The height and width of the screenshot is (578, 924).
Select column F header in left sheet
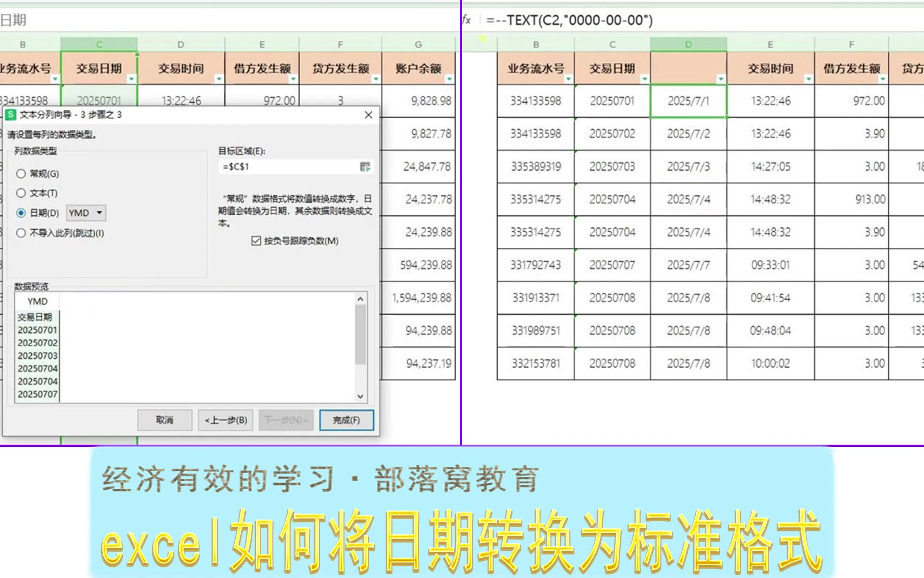341,44
